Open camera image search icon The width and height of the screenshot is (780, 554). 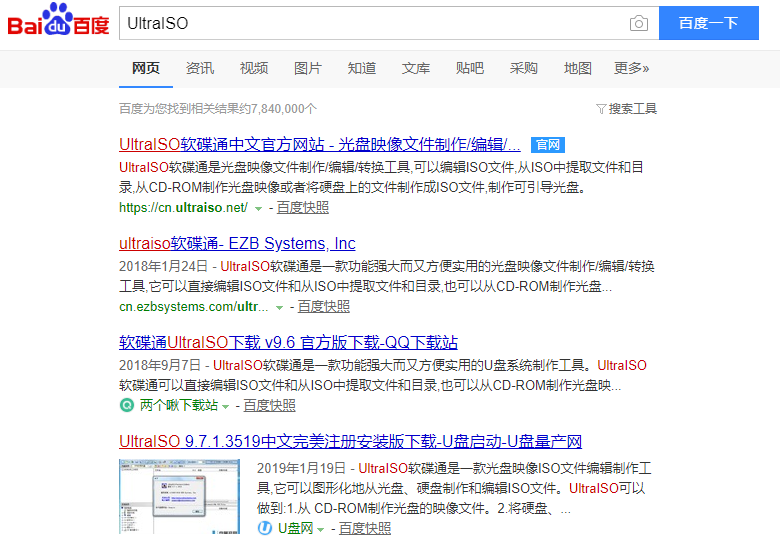pos(639,23)
